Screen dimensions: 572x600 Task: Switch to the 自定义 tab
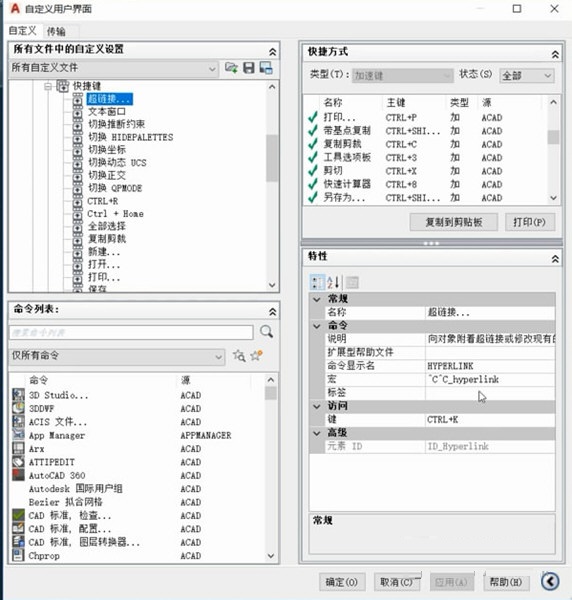(x=23, y=31)
